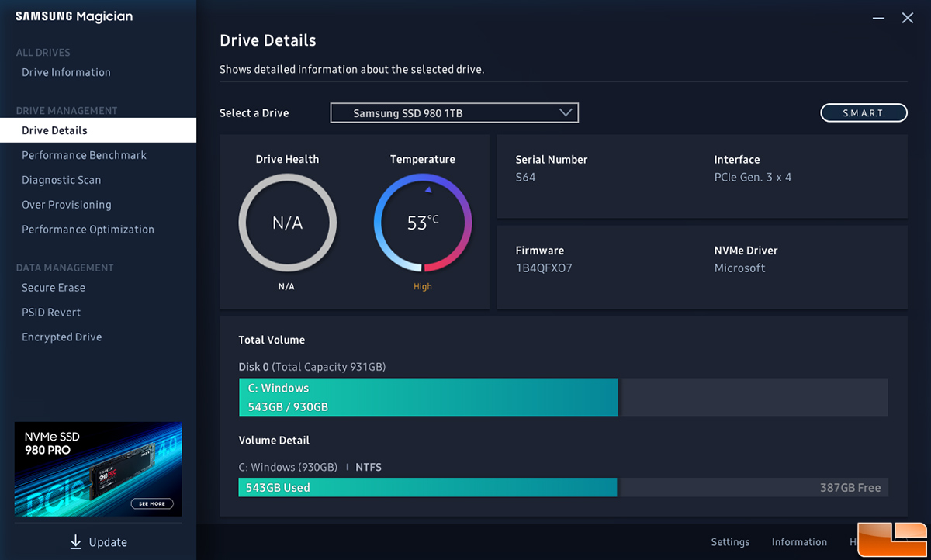The image size is (931, 560).
Task: Open Drive Information in sidebar
Action: tap(66, 72)
